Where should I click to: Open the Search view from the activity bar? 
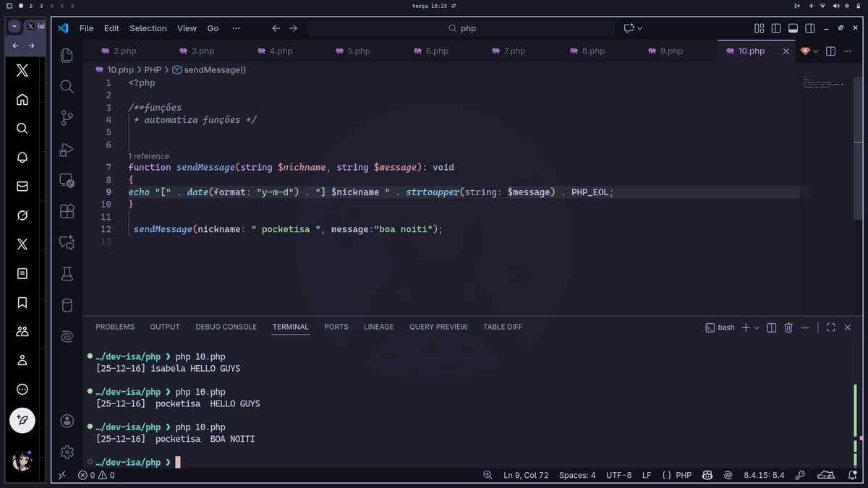[x=67, y=87]
